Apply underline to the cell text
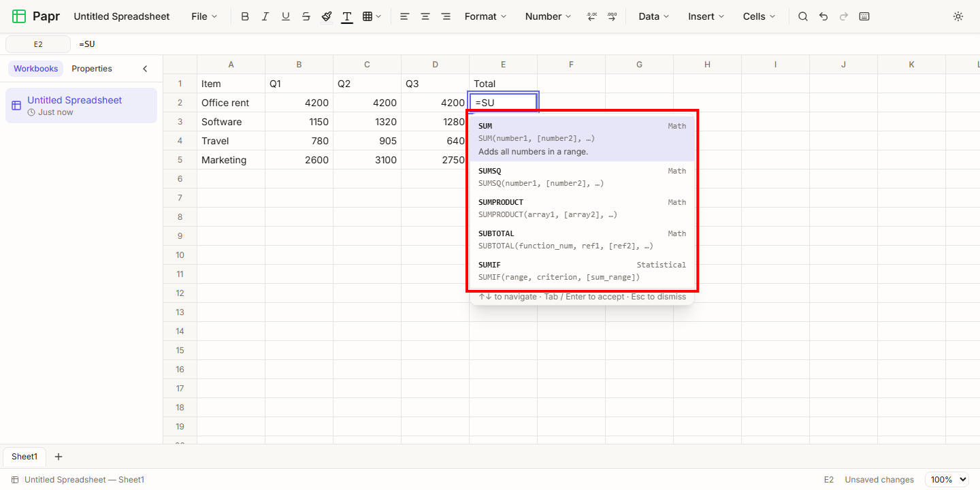This screenshot has height=490, width=980. (x=286, y=16)
